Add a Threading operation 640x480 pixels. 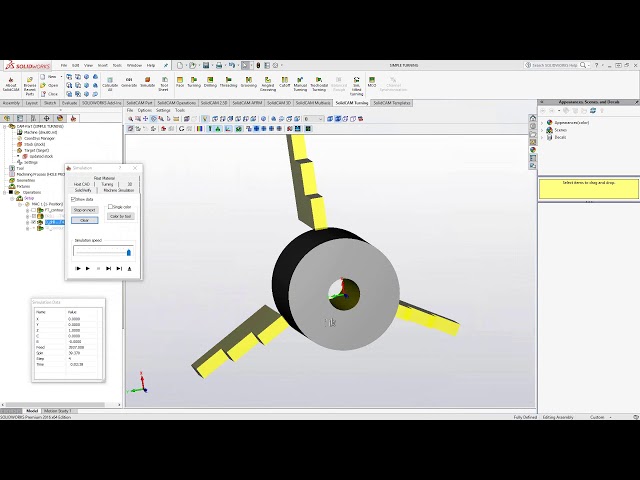[229, 82]
